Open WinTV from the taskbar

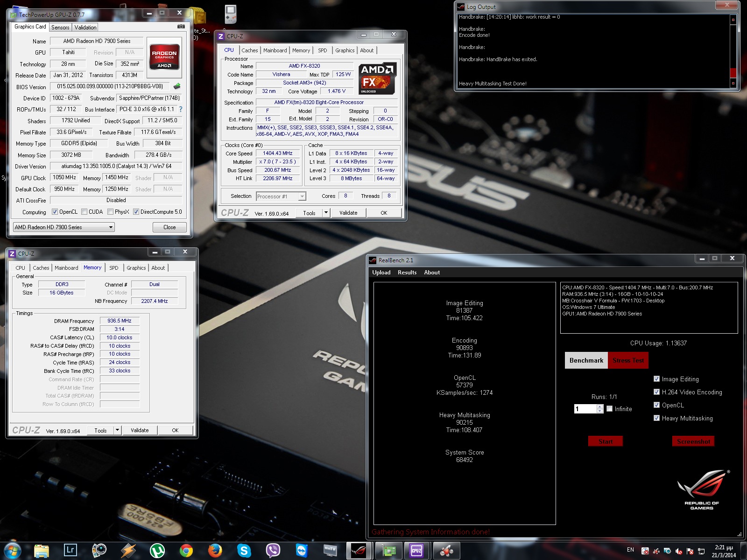[331, 551]
